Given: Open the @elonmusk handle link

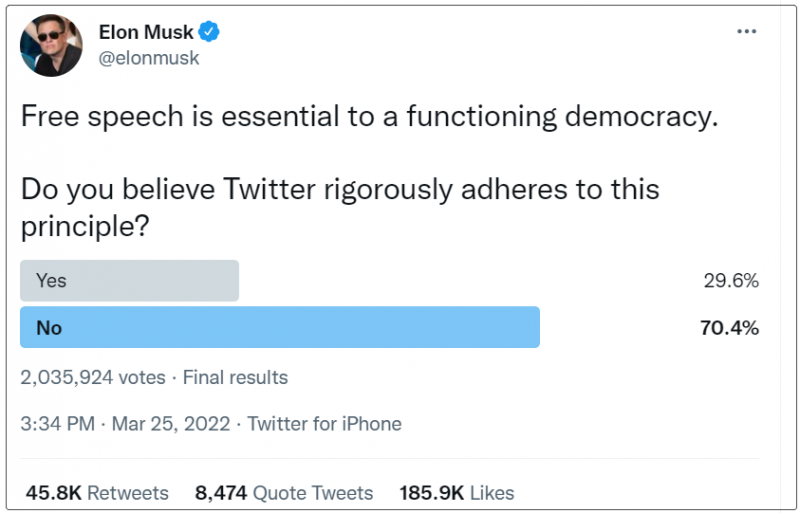Looking at the screenshot, I should 148,58.
